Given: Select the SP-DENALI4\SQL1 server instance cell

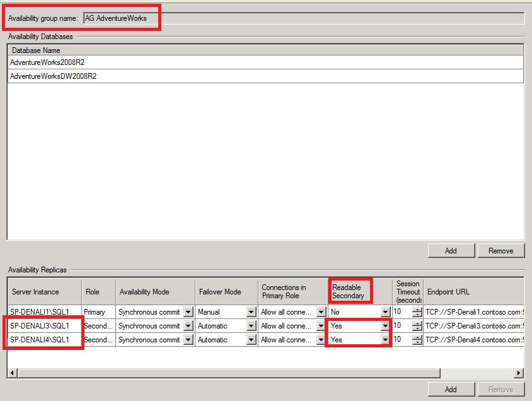Looking at the screenshot, I should click(x=45, y=340).
